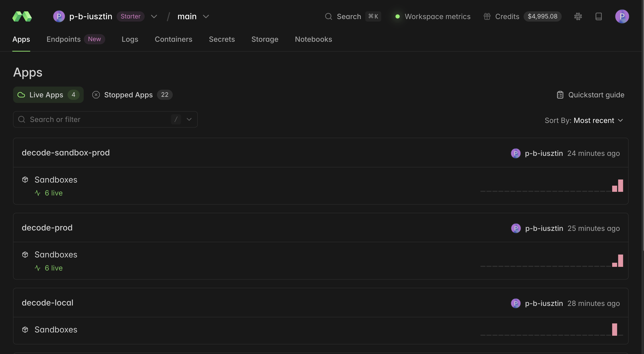Screen dimensions: 644x354
Task: Click the Modal logo icon
Action: pos(22,17)
